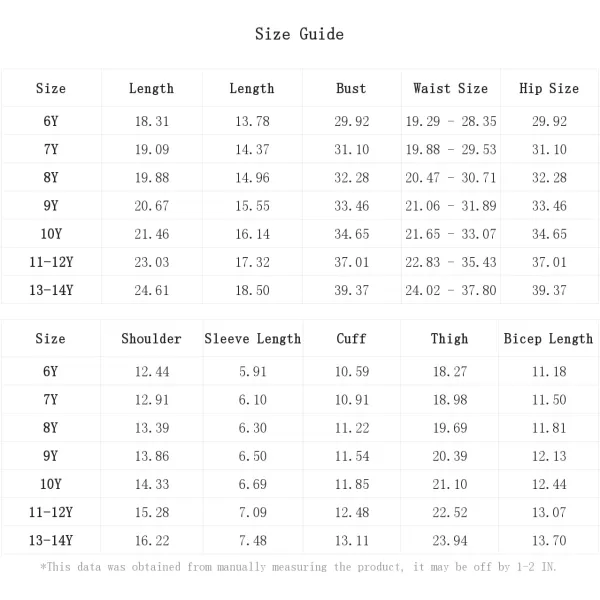600x600 pixels.
Task: Select the 11-12Y label in top table
Action: (x=51, y=262)
